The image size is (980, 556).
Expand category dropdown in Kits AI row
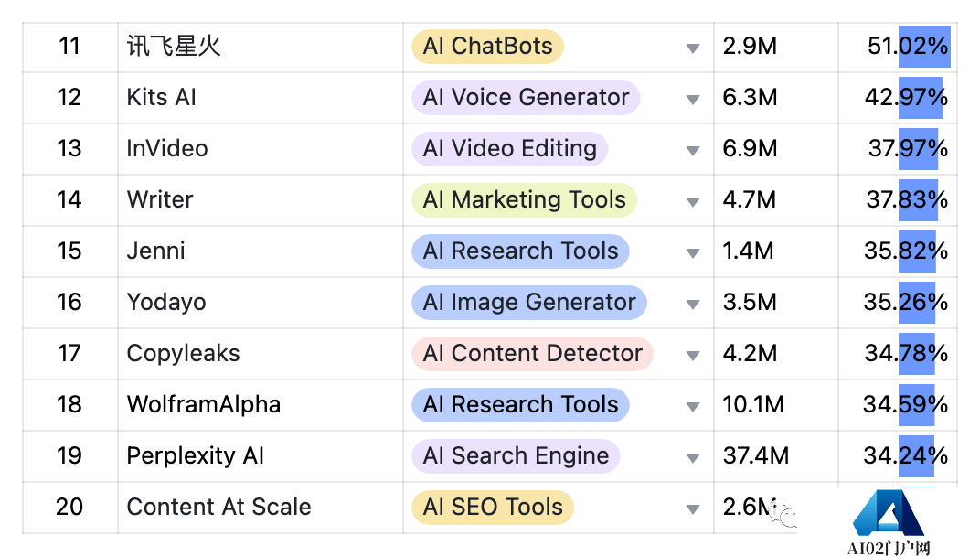click(x=692, y=100)
